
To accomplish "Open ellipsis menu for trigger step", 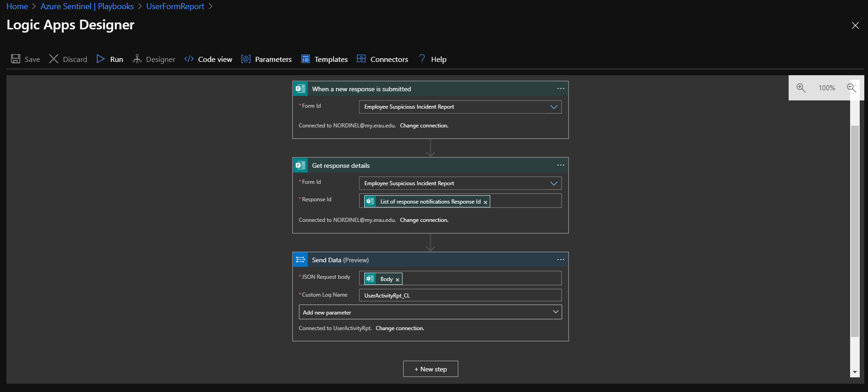I will click(x=561, y=88).
